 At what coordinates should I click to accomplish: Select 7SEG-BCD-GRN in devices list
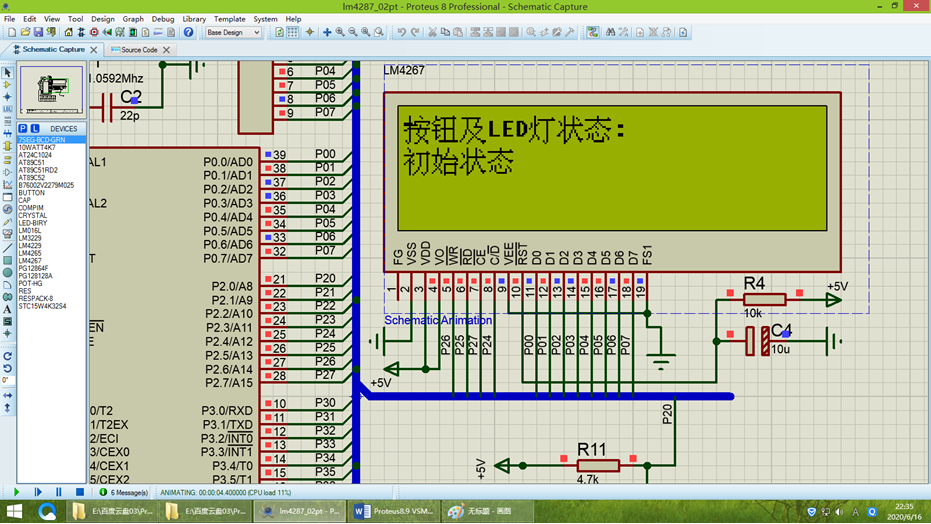tap(51, 140)
